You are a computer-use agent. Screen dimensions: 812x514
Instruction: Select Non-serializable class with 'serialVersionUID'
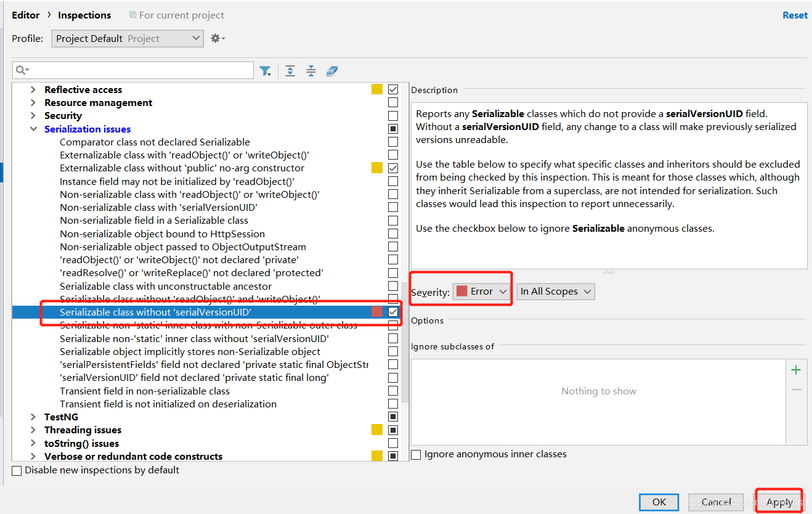tap(158, 208)
